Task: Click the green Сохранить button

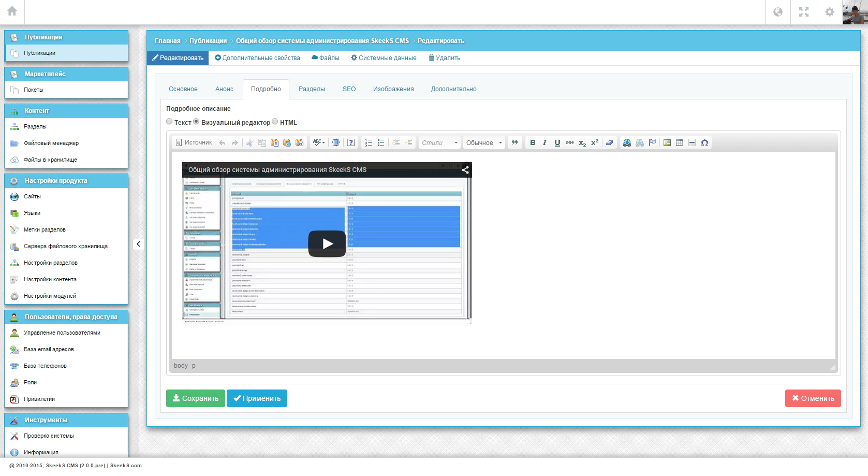Action: (x=196, y=398)
